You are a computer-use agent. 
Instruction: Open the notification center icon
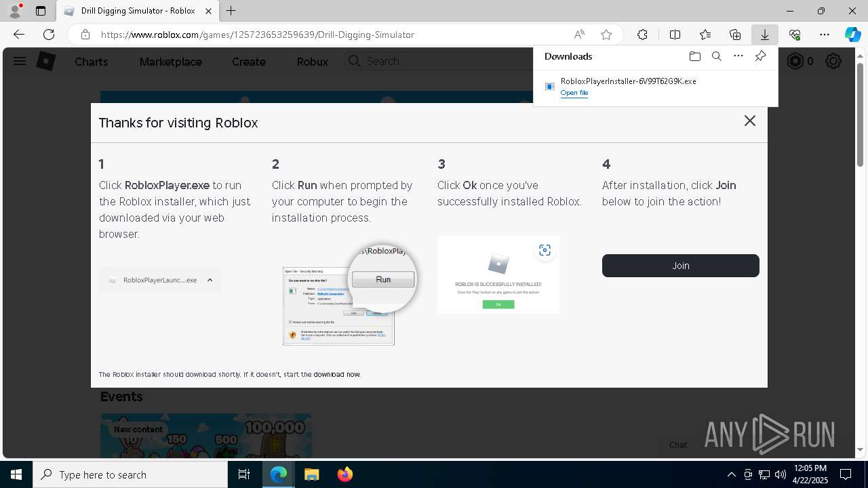pos(846,474)
